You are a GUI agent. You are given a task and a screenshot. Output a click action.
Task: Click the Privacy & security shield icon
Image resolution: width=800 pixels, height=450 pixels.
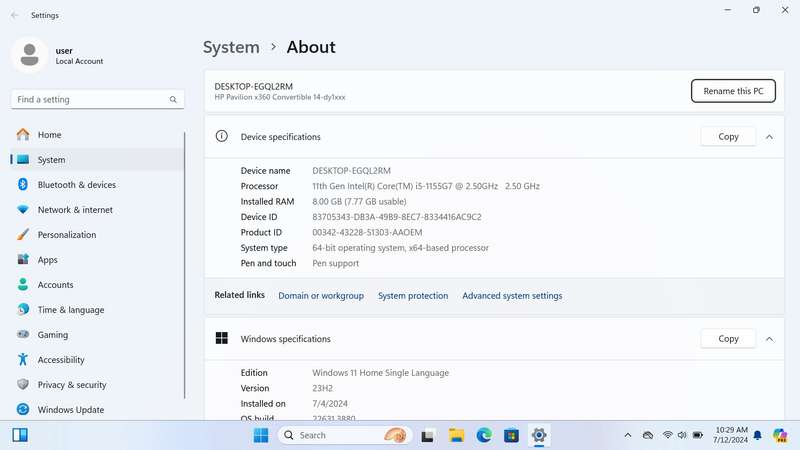click(x=23, y=385)
